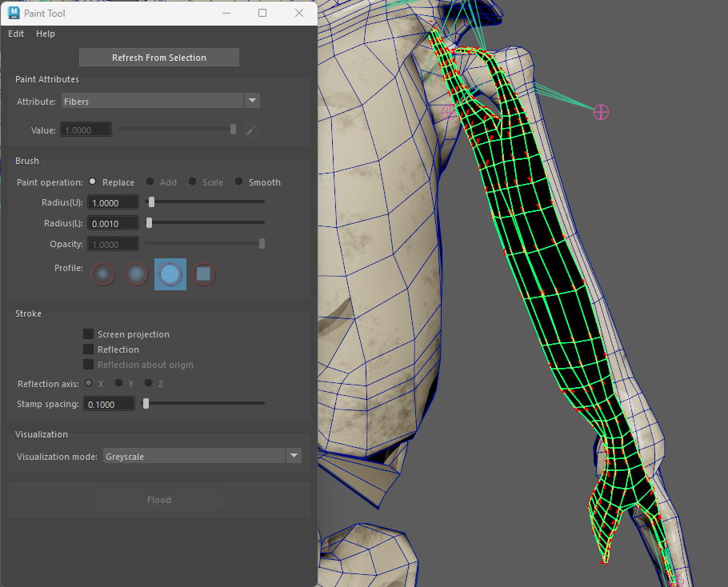Select the Smooth paint operation
This screenshot has height=587, width=728.
(x=238, y=182)
